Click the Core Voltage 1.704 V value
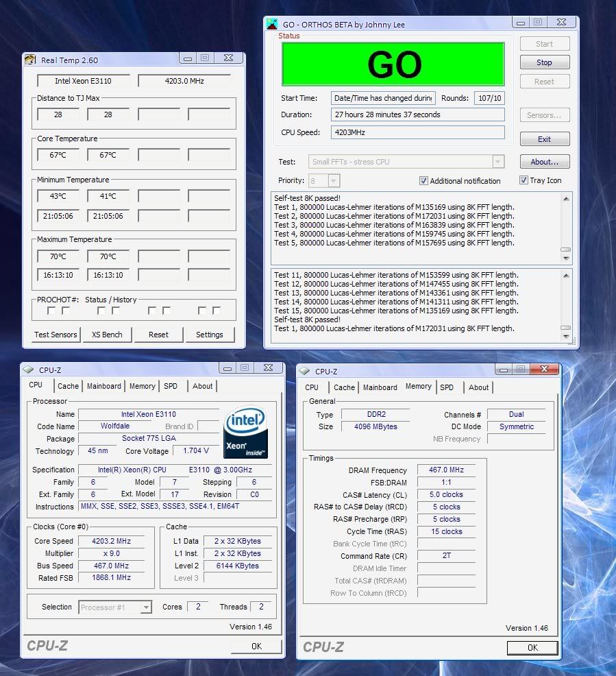The height and width of the screenshot is (676, 616). (x=196, y=450)
